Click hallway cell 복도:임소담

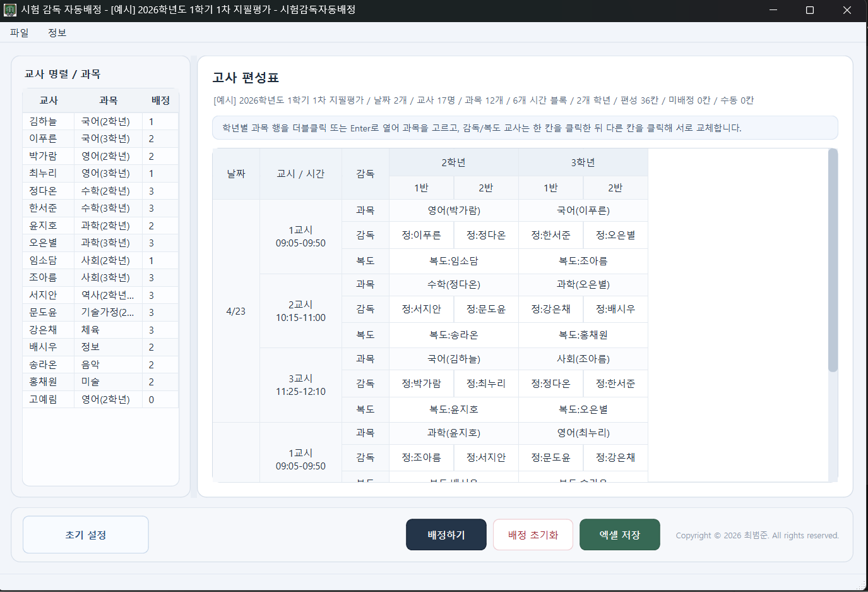(x=454, y=261)
